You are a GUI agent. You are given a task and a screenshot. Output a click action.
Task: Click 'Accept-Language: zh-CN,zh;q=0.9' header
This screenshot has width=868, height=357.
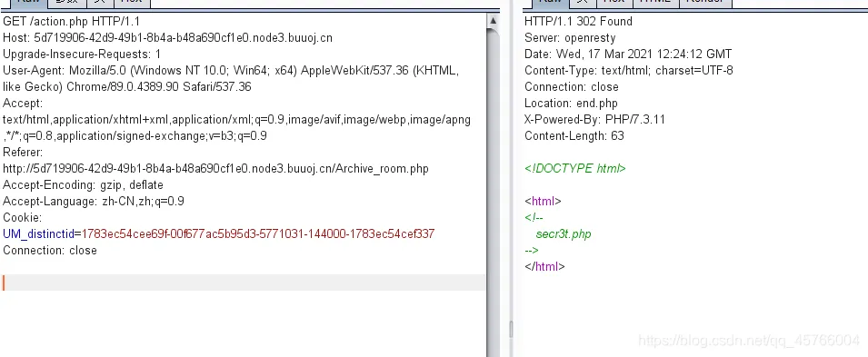point(94,202)
